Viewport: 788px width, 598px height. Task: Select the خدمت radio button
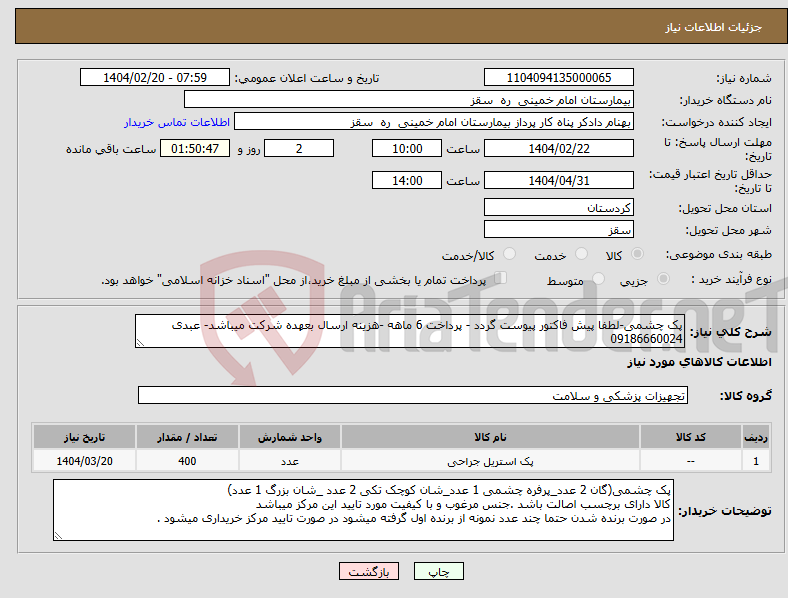coord(581,254)
